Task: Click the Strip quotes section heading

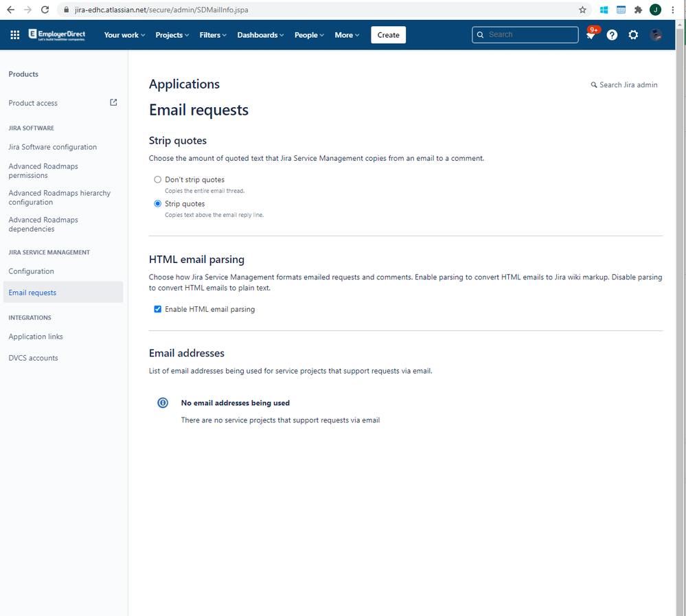Action: (178, 141)
